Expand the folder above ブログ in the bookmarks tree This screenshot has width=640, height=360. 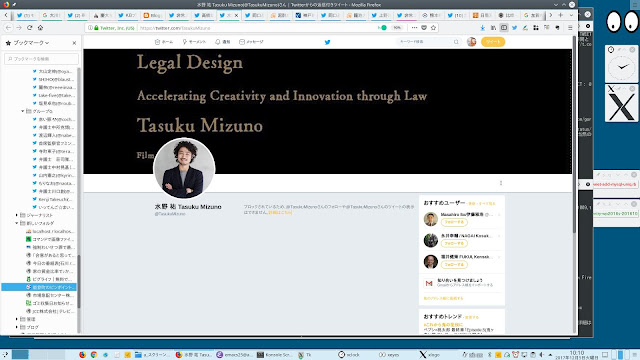tap(17, 319)
